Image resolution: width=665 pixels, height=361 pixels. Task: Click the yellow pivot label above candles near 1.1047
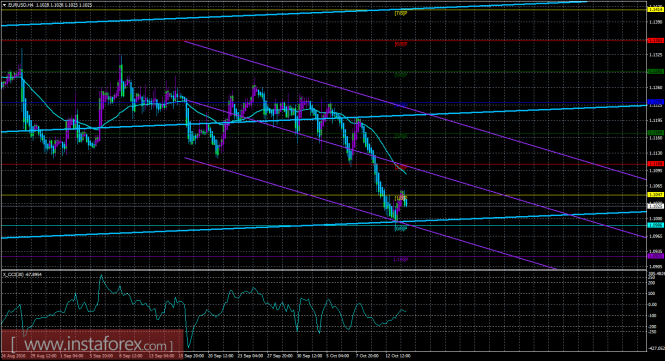[x=401, y=198]
